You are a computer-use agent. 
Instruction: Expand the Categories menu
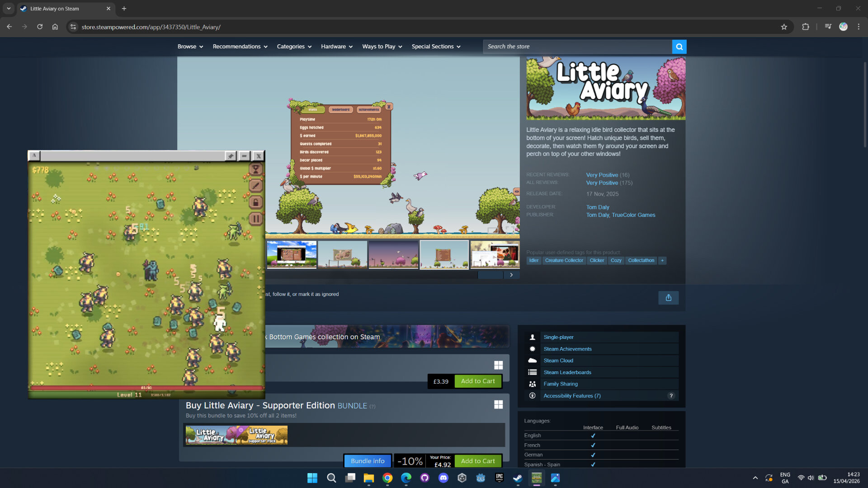point(294,47)
